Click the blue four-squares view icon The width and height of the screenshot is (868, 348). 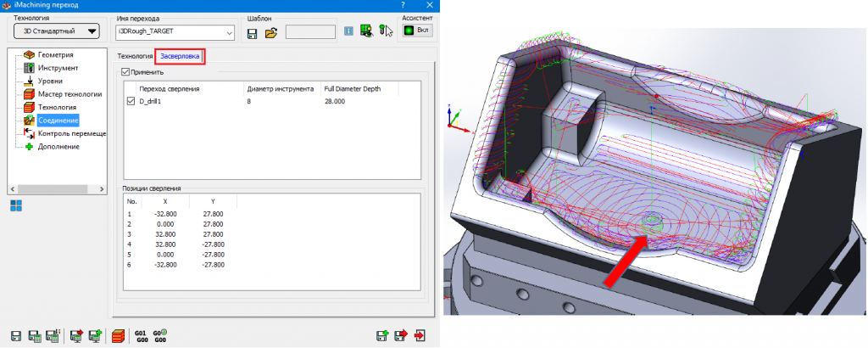pyautogui.click(x=16, y=206)
